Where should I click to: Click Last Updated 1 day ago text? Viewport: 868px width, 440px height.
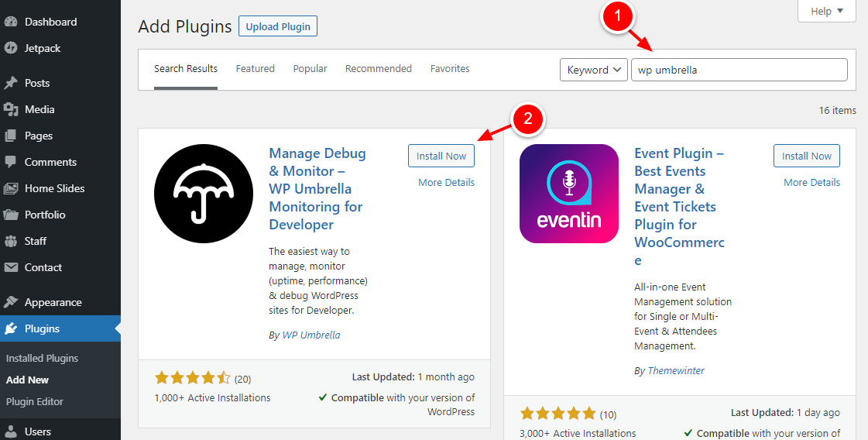click(x=785, y=412)
